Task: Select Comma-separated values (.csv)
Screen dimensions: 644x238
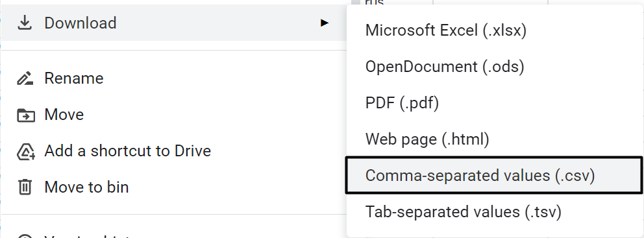Action: 493,175
